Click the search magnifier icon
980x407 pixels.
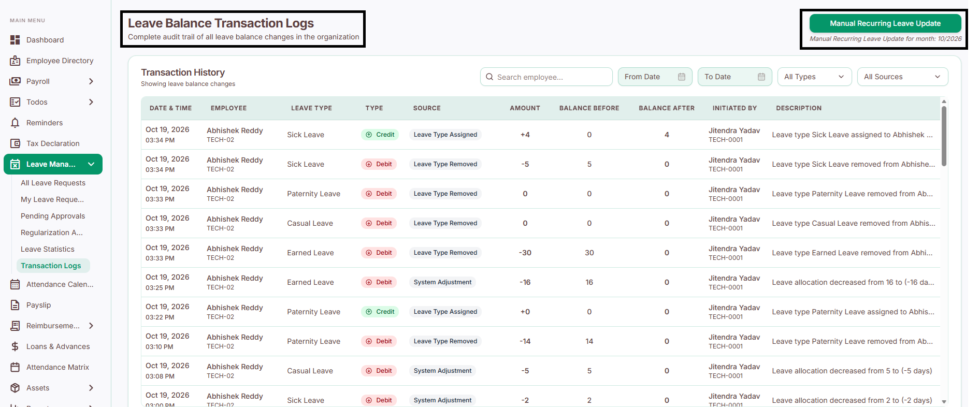489,77
